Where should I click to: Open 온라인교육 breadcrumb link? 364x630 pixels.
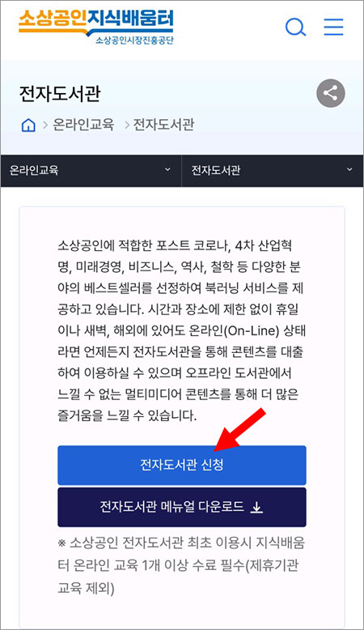[83, 125]
